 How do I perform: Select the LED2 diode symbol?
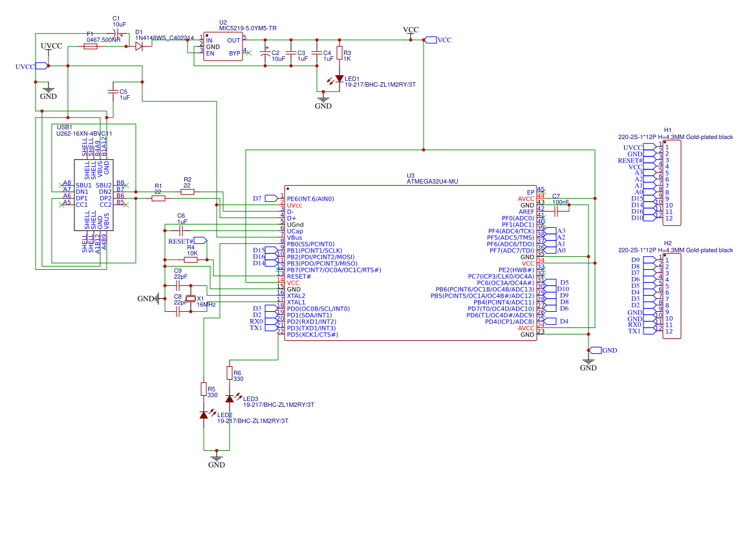pos(204,415)
